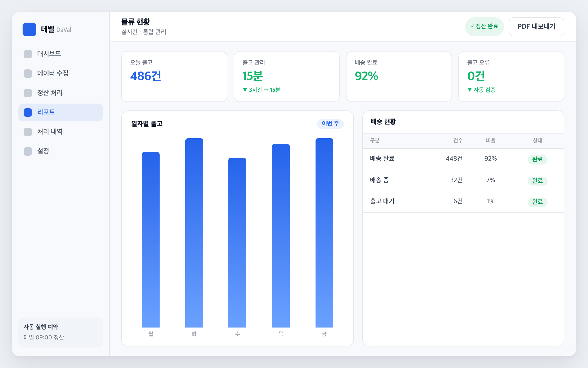Click the 정산 완료 status badge
This screenshot has width=588, height=368.
[x=484, y=27]
